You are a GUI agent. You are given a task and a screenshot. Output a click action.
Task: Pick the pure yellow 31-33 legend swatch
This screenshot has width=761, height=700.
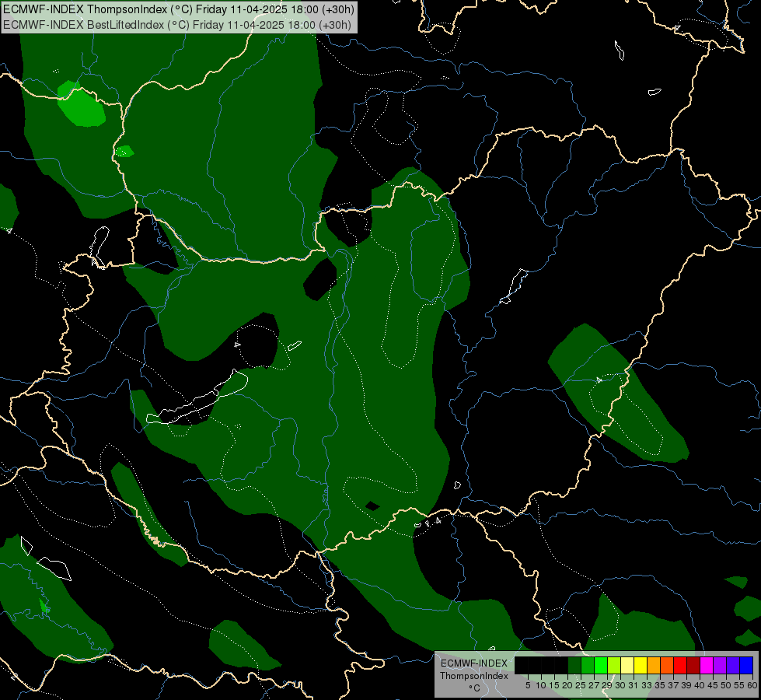[641, 665]
